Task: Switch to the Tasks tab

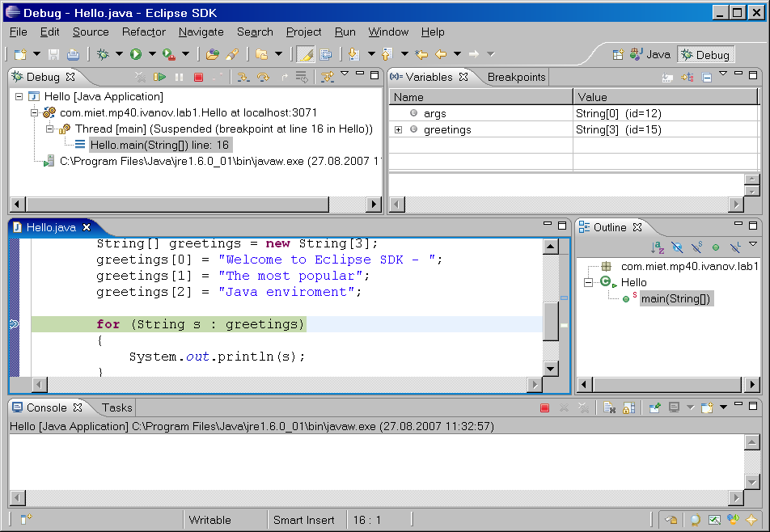Action: click(x=116, y=407)
